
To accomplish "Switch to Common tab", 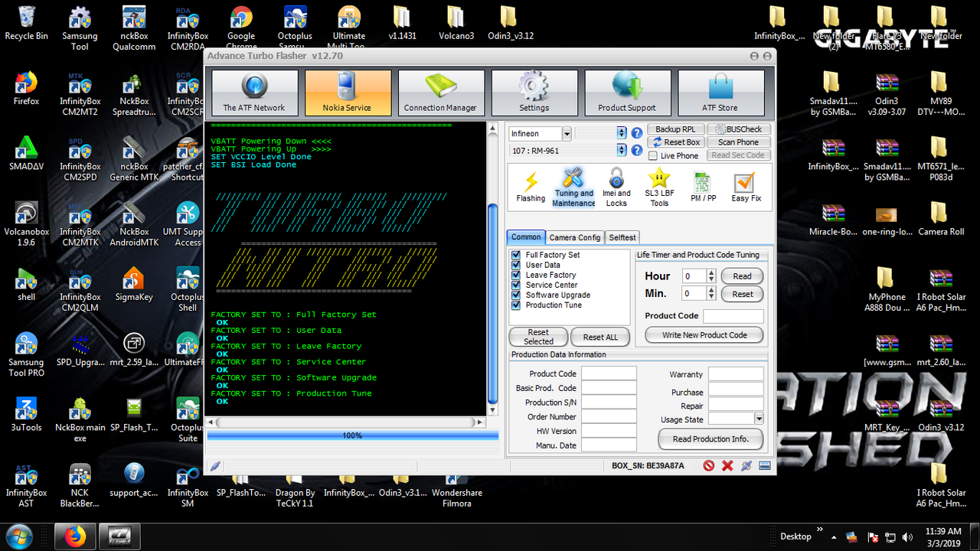I will [526, 237].
